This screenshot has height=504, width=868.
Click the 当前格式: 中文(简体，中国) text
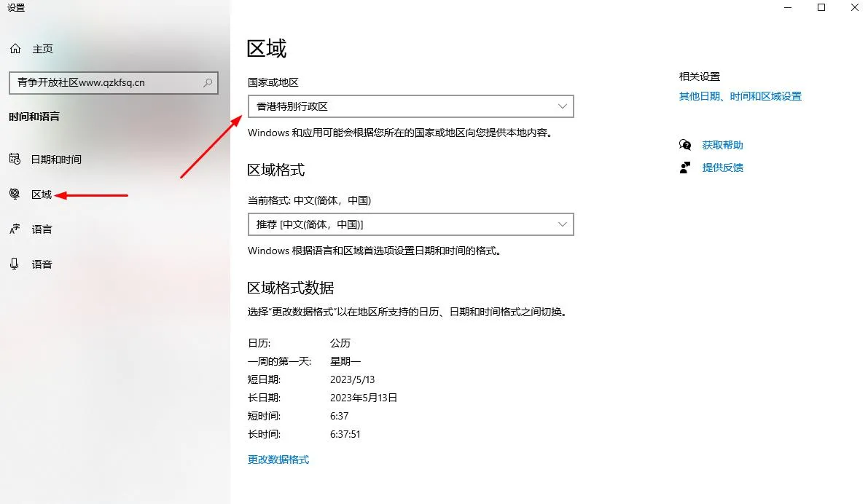coord(310,200)
